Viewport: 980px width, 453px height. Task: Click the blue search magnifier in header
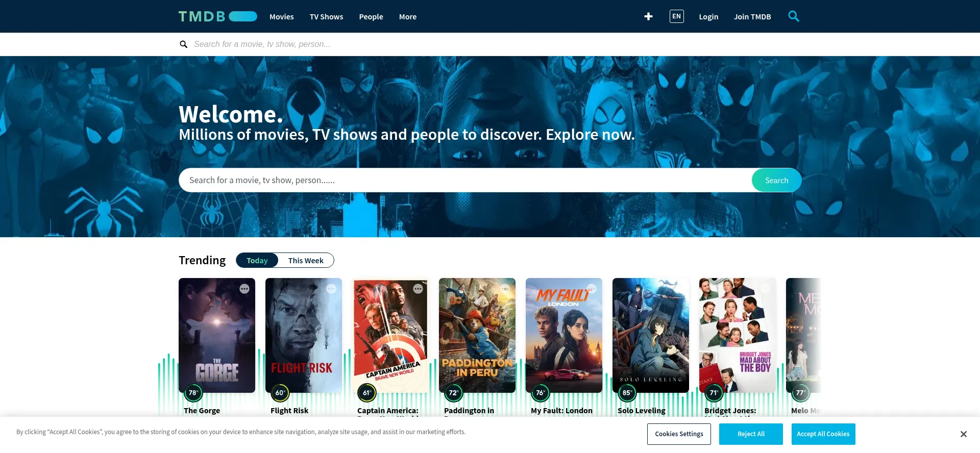(794, 16)
